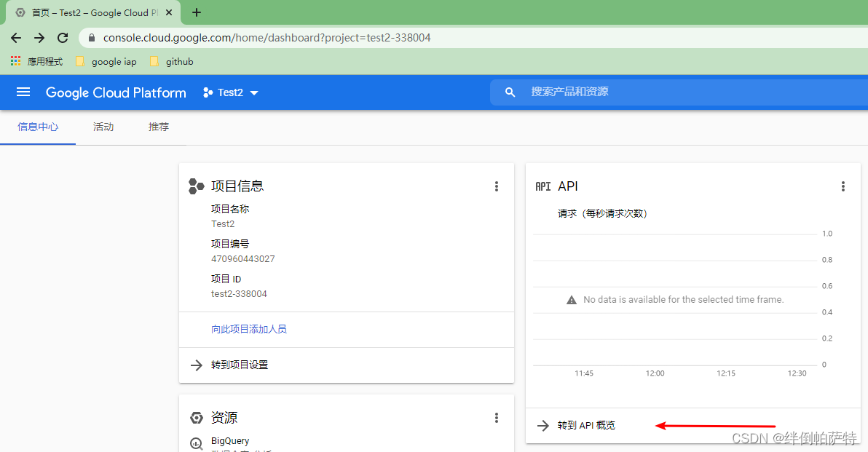
Task: Click the lock icon in address bar
Action: [x=92, y=38]
